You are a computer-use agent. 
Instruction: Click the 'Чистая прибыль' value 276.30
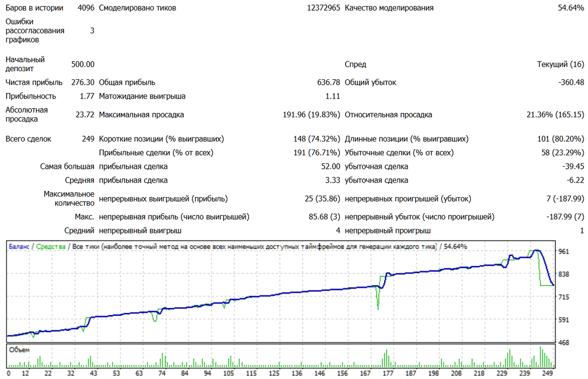[83, 82]
